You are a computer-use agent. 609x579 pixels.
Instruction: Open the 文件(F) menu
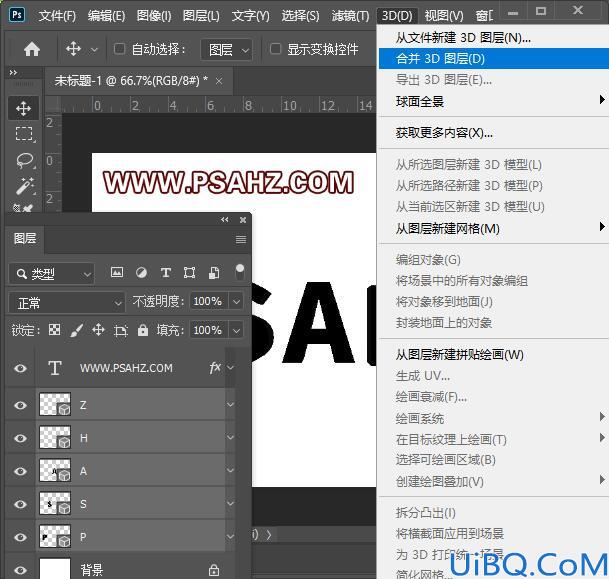(57, 16)
